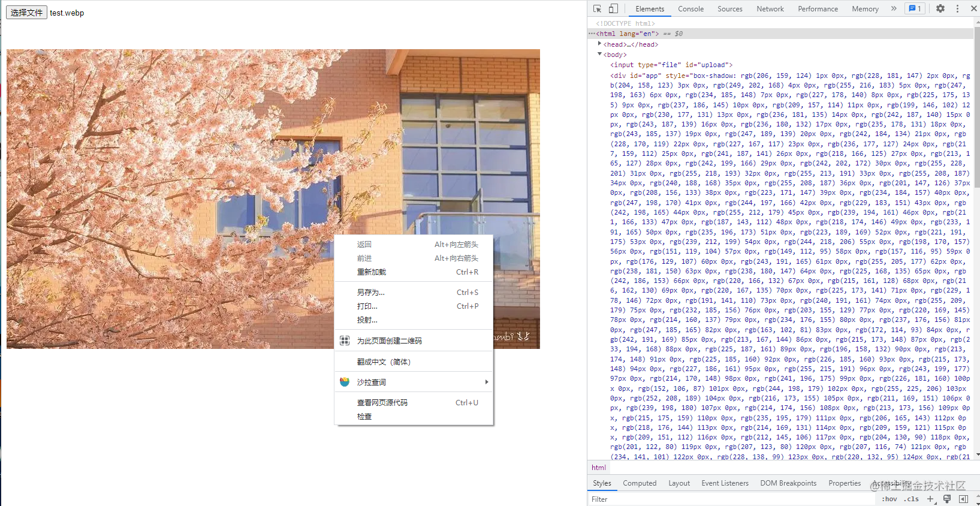
Task: Choose 投射... in the context menu
Action: click(x=414, y=320)
